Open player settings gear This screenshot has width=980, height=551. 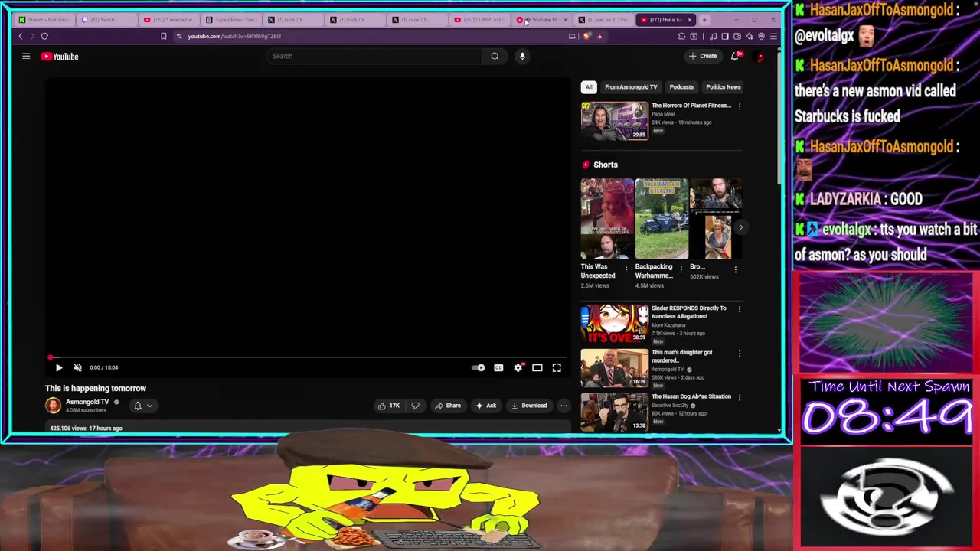coord(518,367)
